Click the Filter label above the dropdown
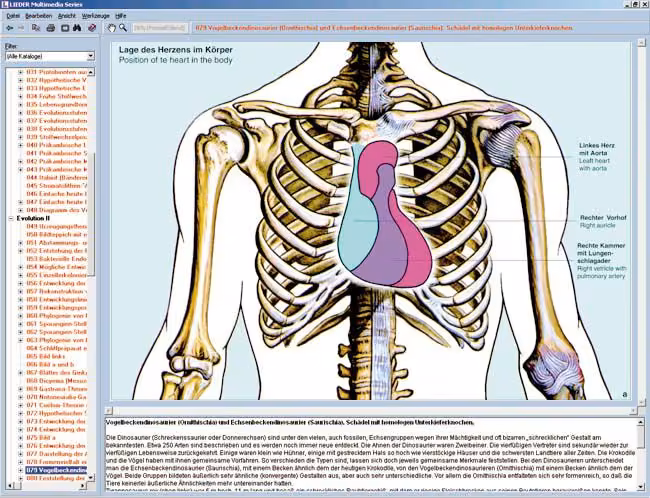The height and width of the screenshot is (498, 650). tap(11, 46)
